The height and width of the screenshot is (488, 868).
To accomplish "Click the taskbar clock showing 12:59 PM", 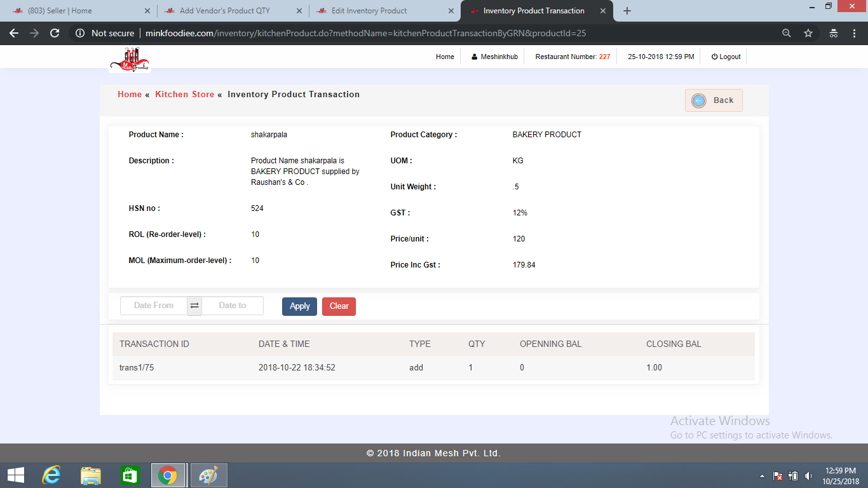I will [x=842, y=470].
